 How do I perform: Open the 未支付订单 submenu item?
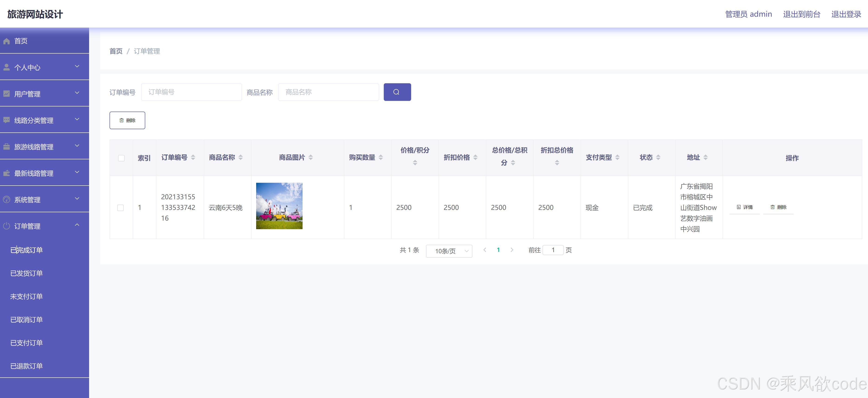pos(26,296)
